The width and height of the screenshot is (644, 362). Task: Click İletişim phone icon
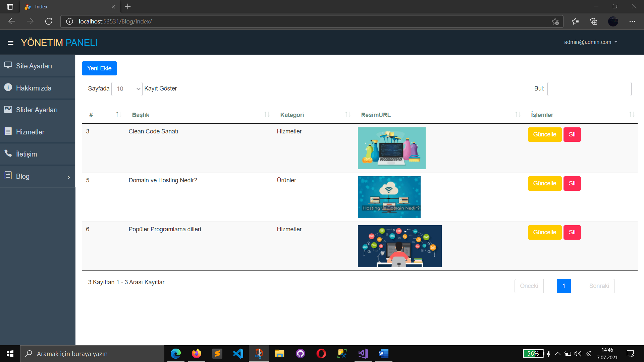tap(8, 154)
